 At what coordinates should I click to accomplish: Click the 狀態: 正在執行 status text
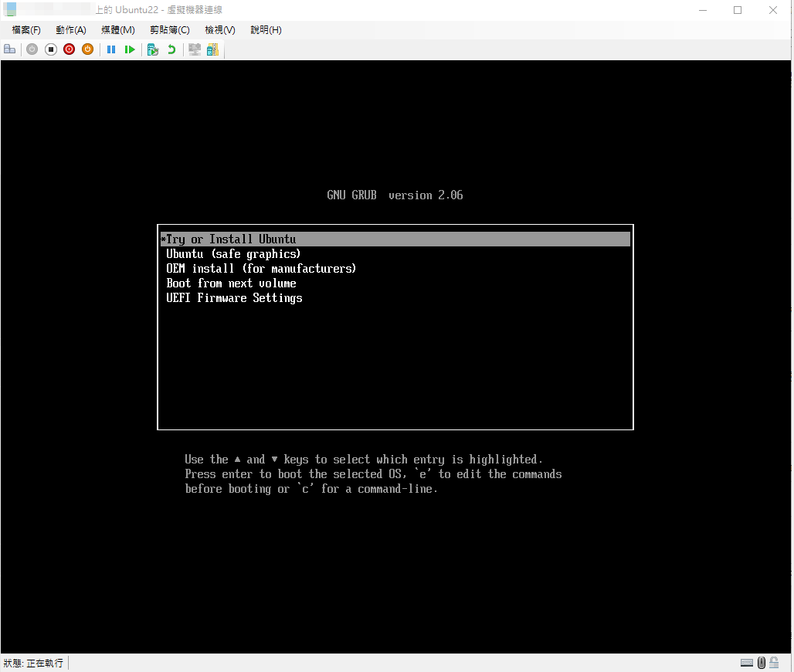33,663
